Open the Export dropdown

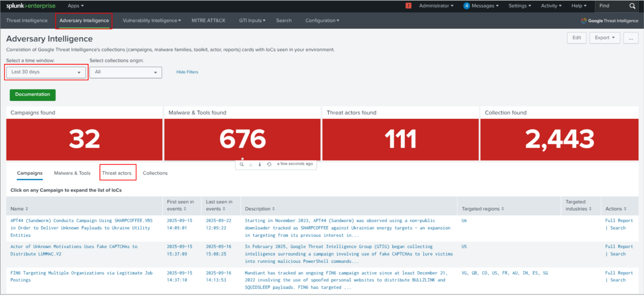coord(605,38)
